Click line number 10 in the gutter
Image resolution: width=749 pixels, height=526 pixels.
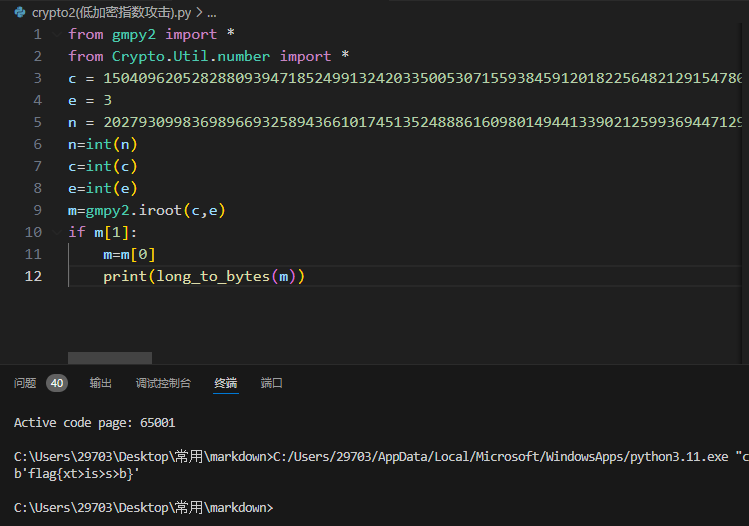point(36,232)
